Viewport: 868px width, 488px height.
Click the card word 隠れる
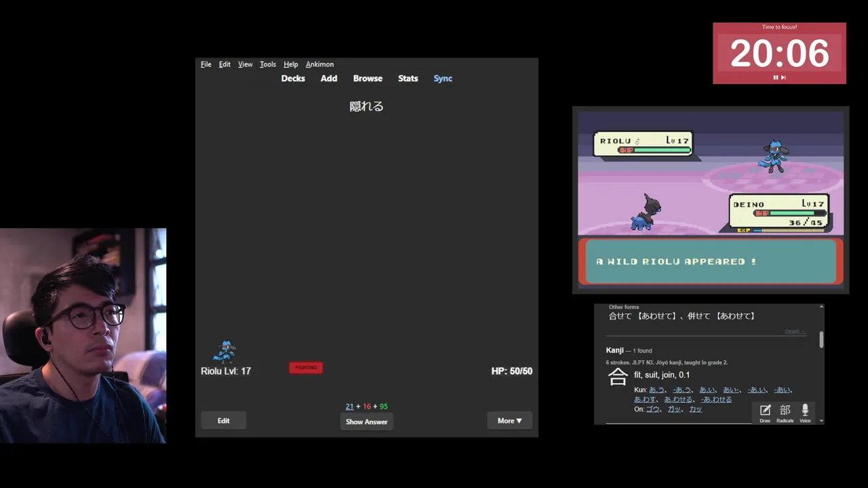click(366, 106)
